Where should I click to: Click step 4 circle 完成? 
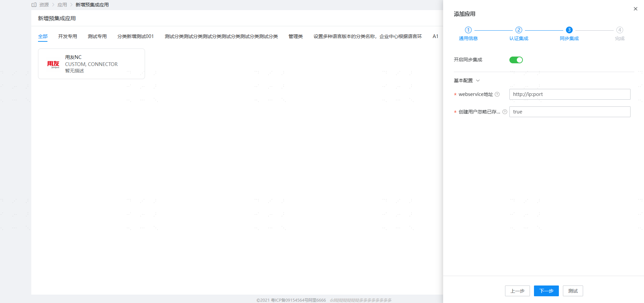coord(619,30)
